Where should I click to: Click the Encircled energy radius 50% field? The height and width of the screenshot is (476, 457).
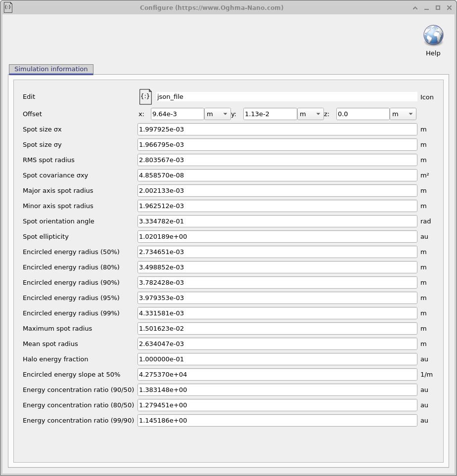277,252
